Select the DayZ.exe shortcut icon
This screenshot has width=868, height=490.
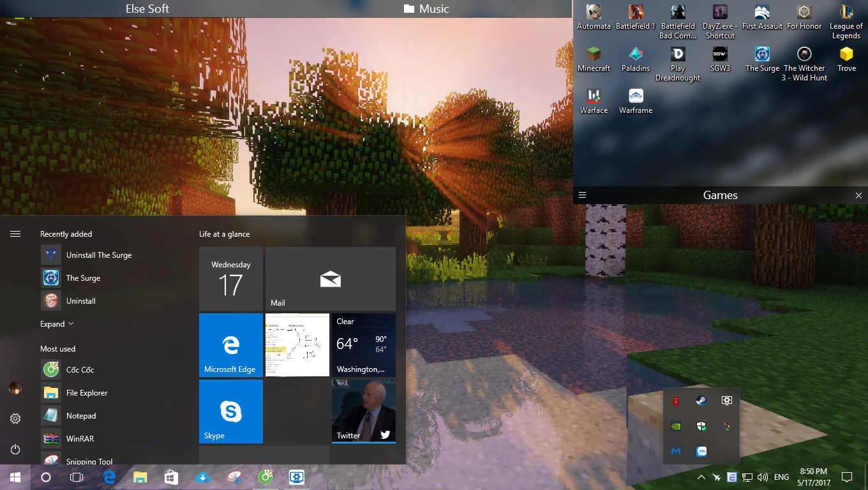point(720,22)
